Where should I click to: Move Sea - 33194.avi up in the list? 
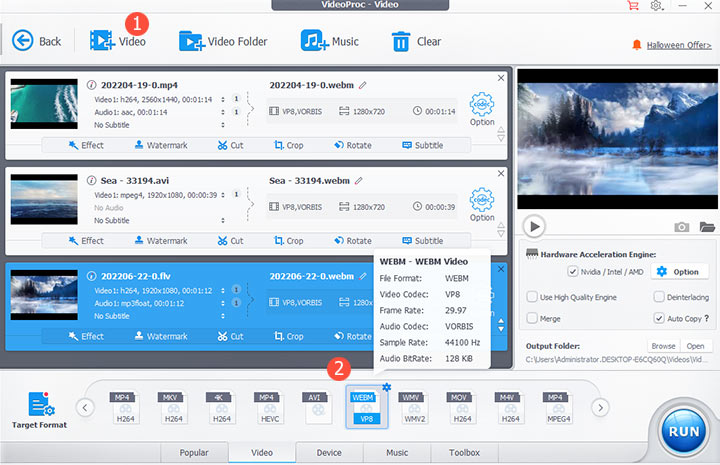tap(501, 225)
